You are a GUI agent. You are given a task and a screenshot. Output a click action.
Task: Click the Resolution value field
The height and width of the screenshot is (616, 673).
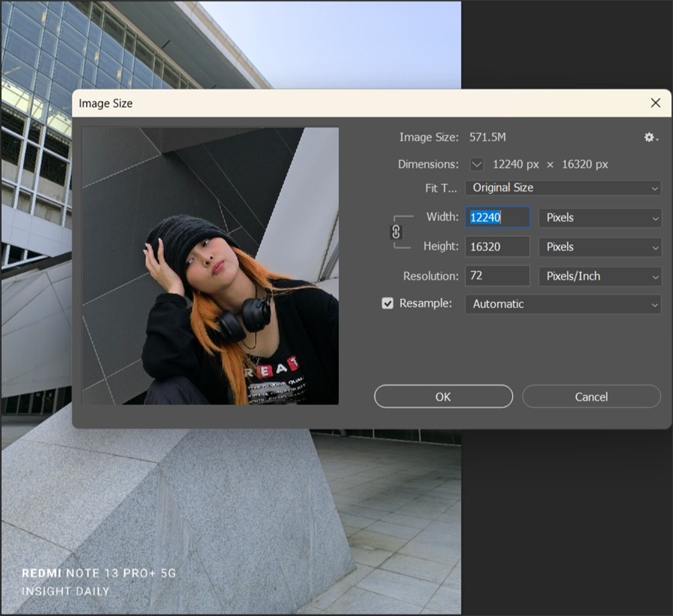[x=497, y=276]
